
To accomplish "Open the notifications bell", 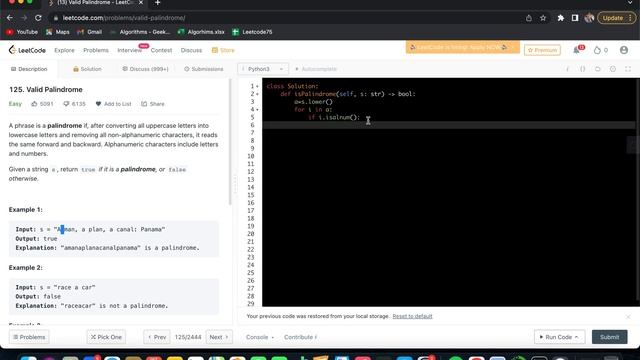I will (x=576, y=50).
